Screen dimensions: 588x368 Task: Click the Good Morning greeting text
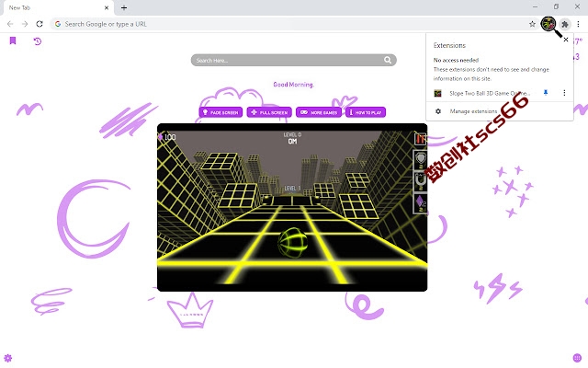(293, 85)
